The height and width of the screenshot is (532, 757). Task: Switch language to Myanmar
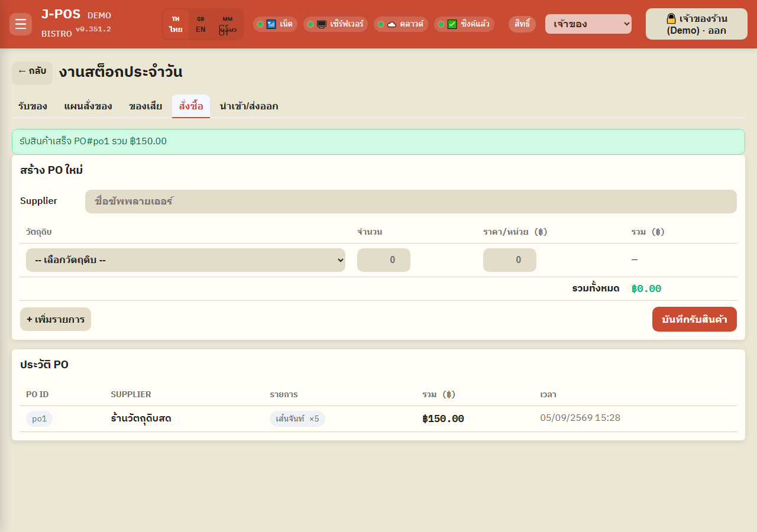[x=228, y=24]
